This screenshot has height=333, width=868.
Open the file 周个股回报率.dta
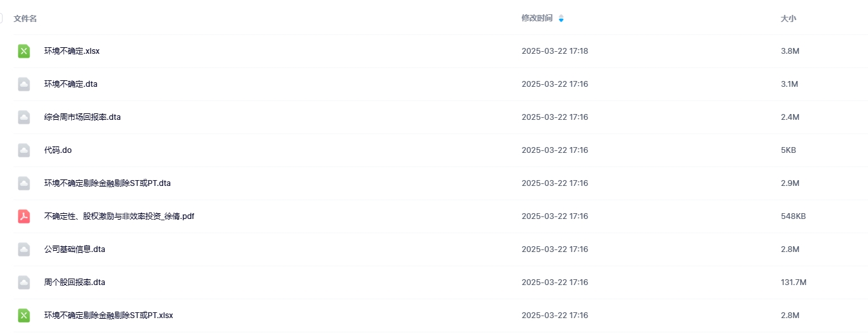[x=74, y=282]
